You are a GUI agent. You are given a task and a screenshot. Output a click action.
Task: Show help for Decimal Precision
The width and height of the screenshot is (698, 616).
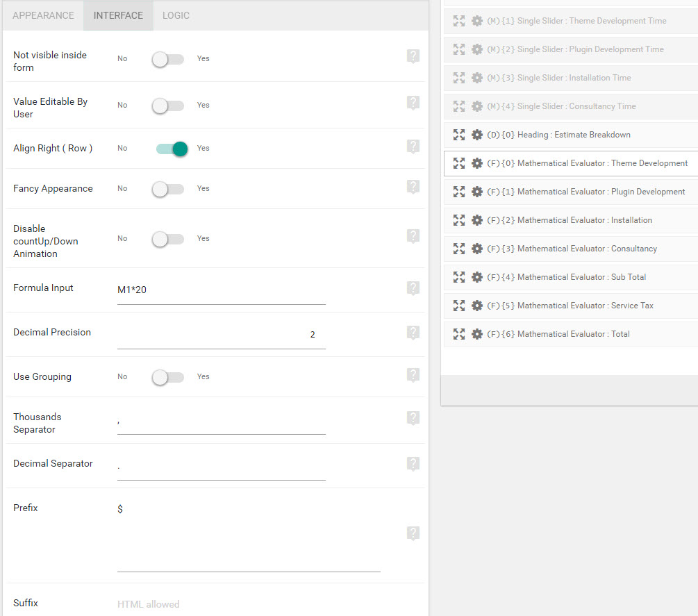(413, 333)
